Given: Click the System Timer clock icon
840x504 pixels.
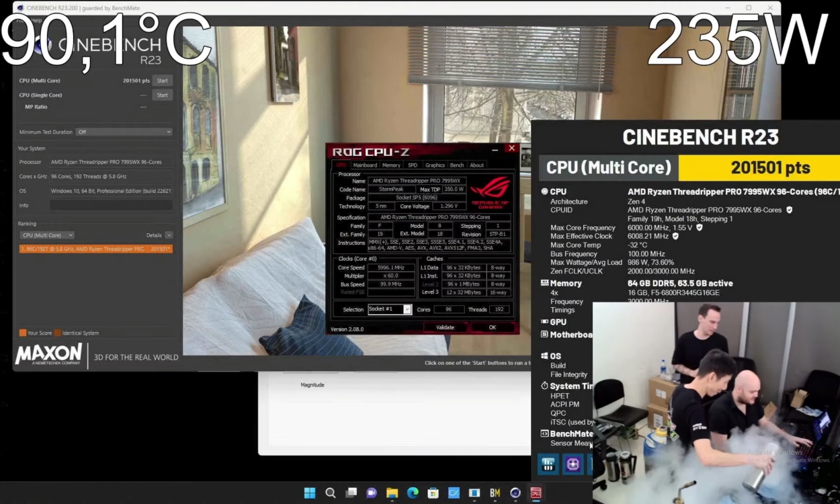Looking at the screenshot, I should tap(544, 386).
